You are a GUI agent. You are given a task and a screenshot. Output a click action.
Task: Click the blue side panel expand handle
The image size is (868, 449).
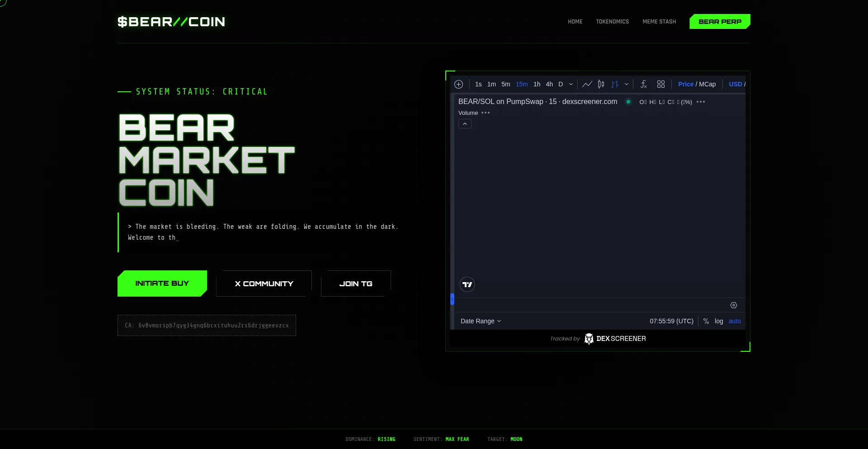tap(452, 299)
